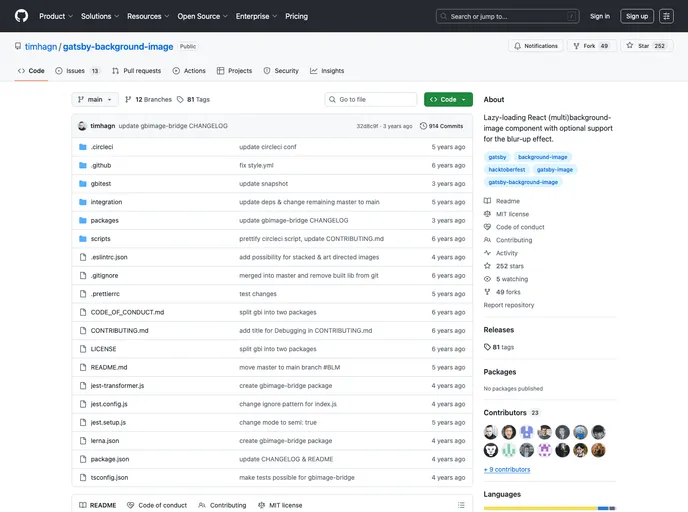
Task: Open the tsconfig.json file
Action: pyautogui.click(x=109, y=477)
